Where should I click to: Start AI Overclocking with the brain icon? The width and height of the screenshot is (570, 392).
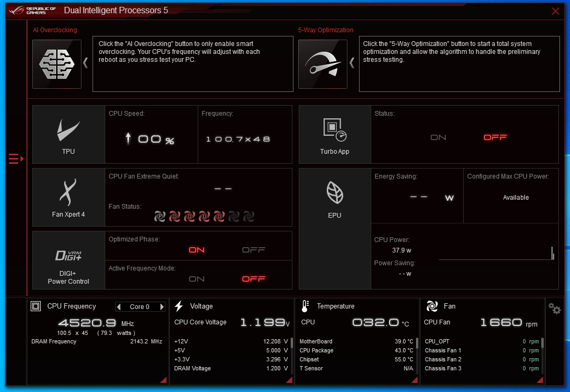click(x=57, y=64)
